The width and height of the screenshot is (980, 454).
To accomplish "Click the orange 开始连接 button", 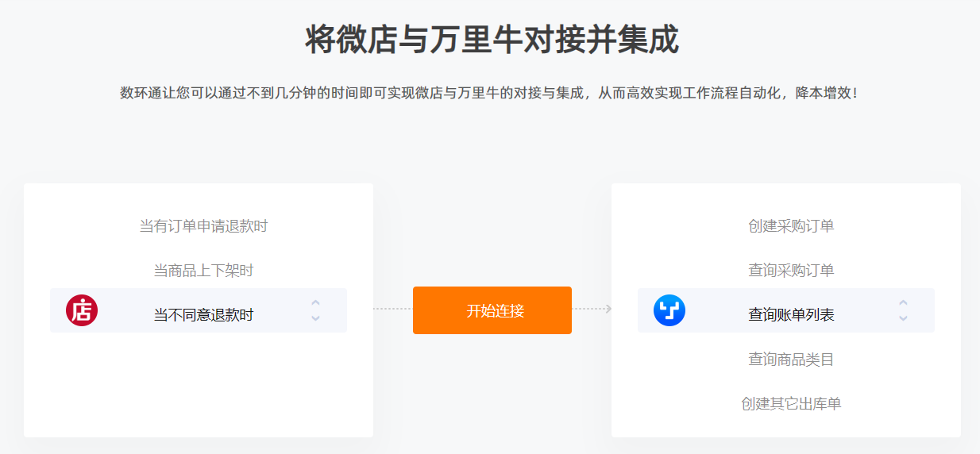I will tap(492, 310).
